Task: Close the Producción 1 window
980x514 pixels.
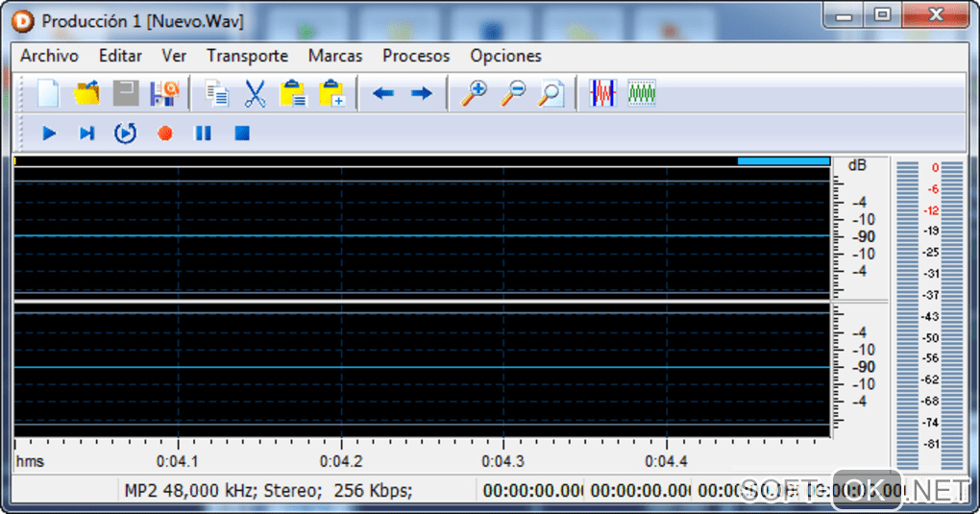Action: coord(935,15)
